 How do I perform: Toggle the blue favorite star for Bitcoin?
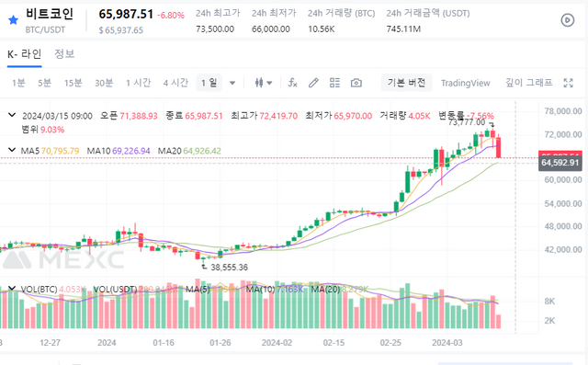(13, 20)
